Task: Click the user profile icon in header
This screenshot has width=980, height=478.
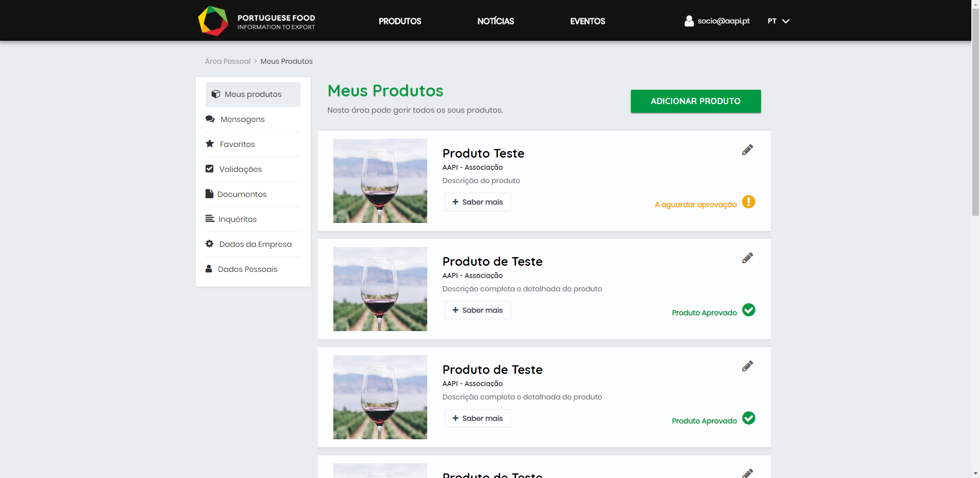Action: [689, 21]
